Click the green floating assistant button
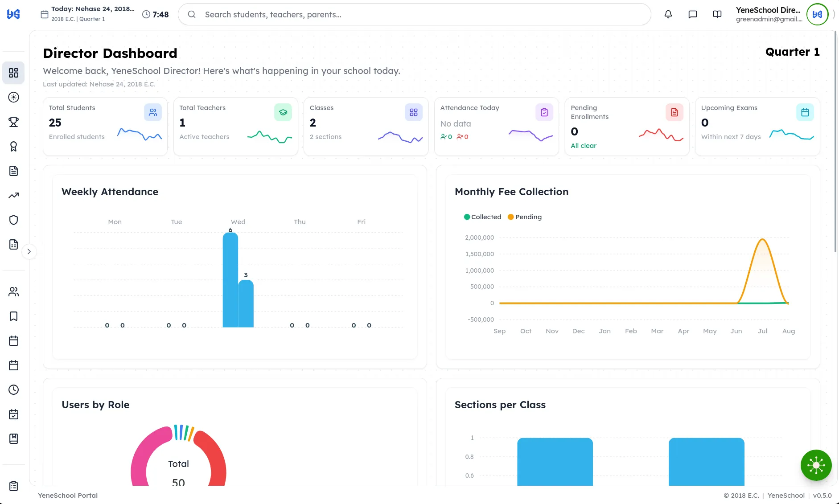 click(x=816, y=465)
